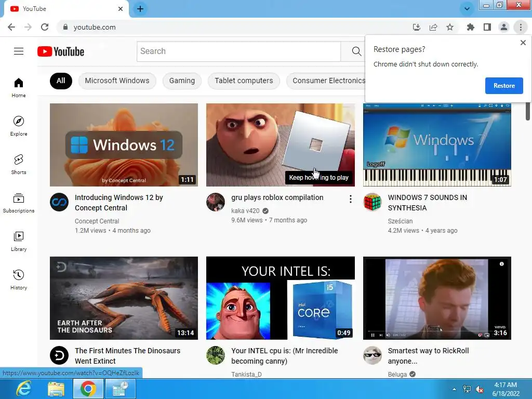The height and width of the screenshot is (399, 532).
Task: Open the Chrome three-dot menu
Action: 521,27
